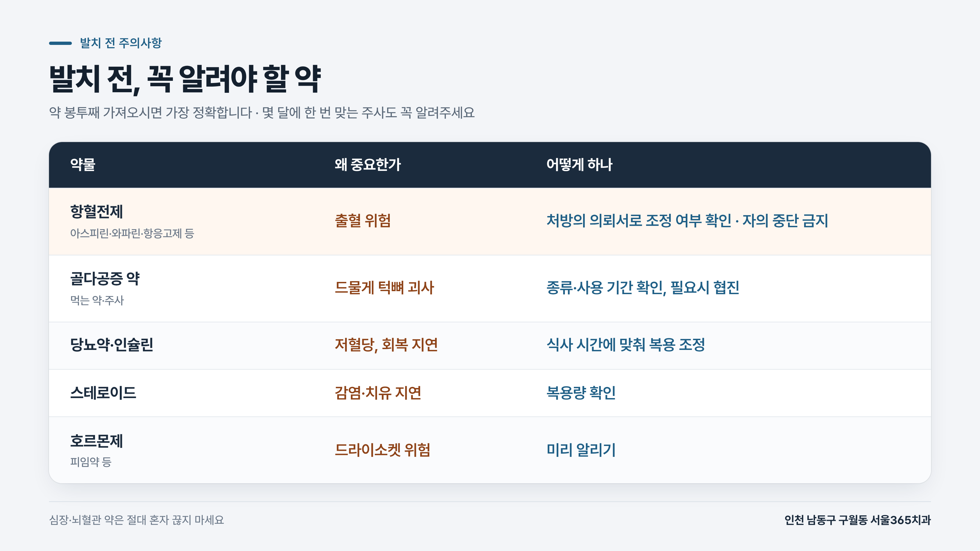The image size is (980, 551).
Task: Click '식사 시간에 맞춰 복용 조정' cell
Action: [626, 345]
